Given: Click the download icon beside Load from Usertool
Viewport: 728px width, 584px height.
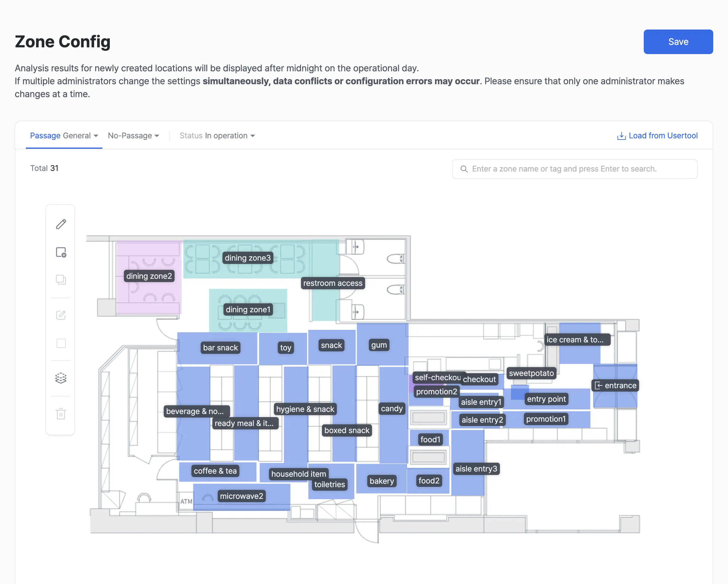Looking at the screenshot, I should pos(621,136).
